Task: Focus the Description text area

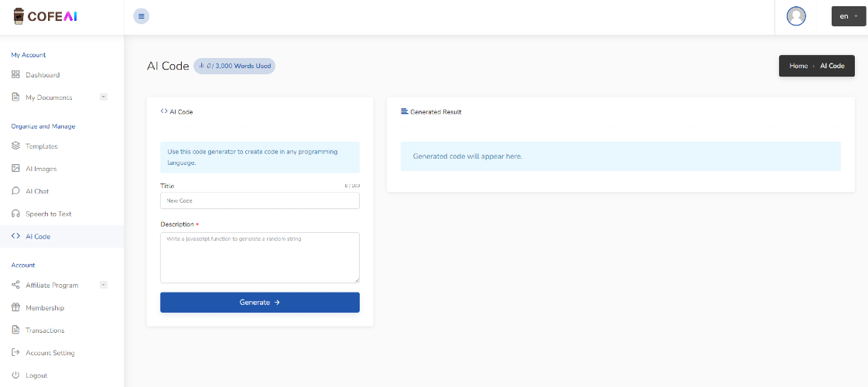Action: coord(260,258)
